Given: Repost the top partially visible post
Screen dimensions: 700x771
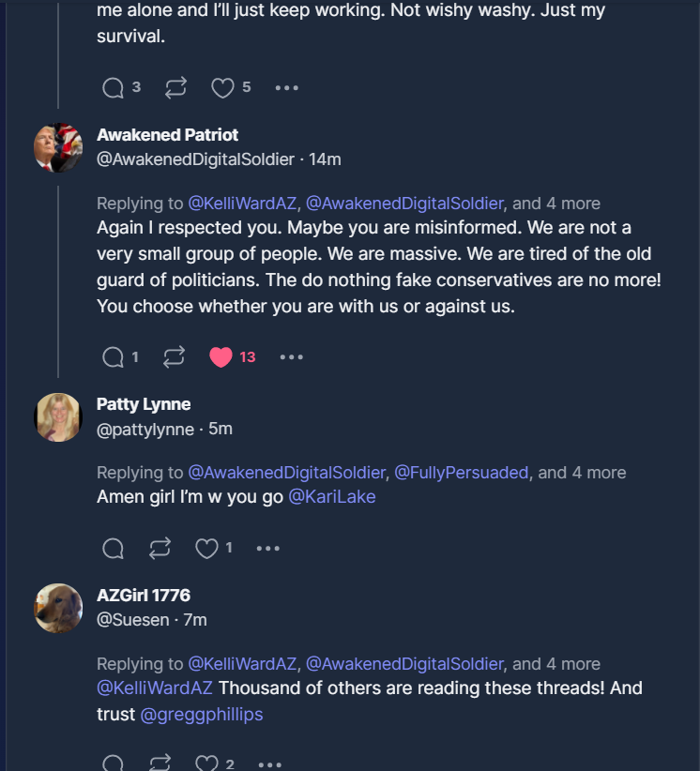Looking at the screenshot, I should (x=175, y=88).
